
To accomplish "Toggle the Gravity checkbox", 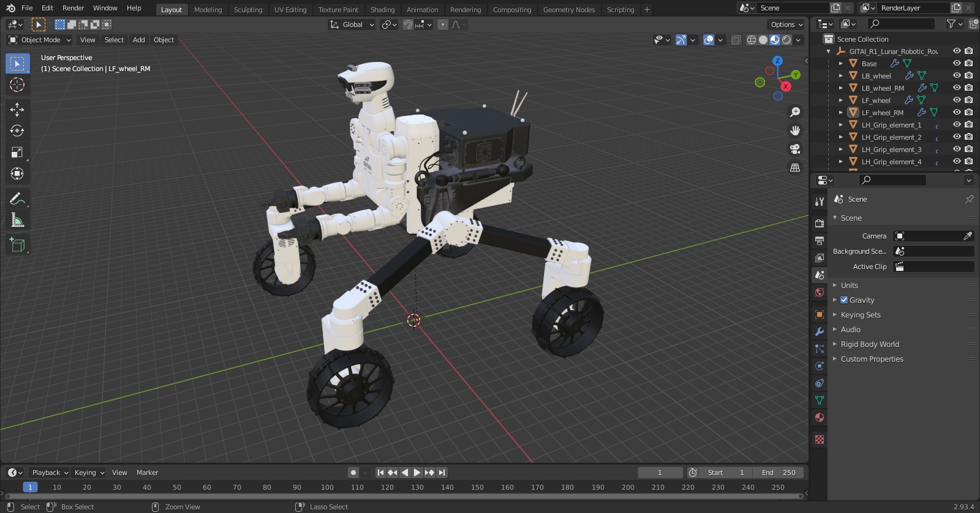I will pos(844,300).
